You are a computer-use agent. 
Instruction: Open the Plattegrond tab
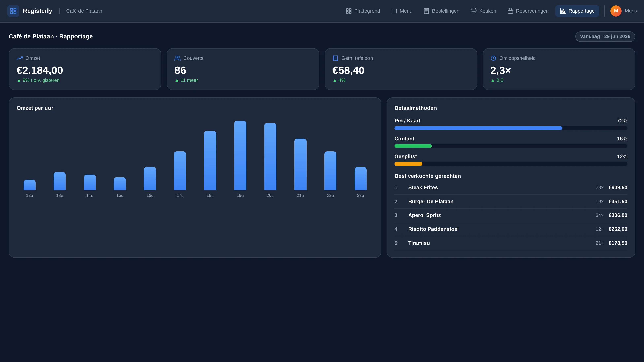pos(363,11)
